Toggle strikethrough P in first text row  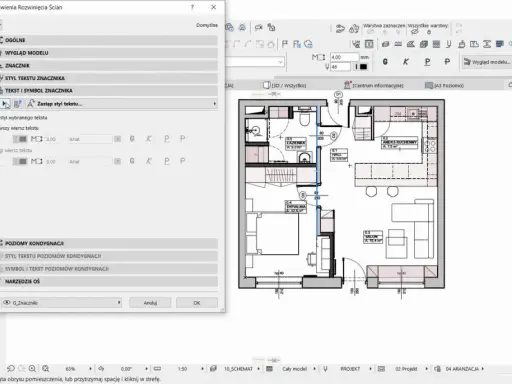[183, 139]
